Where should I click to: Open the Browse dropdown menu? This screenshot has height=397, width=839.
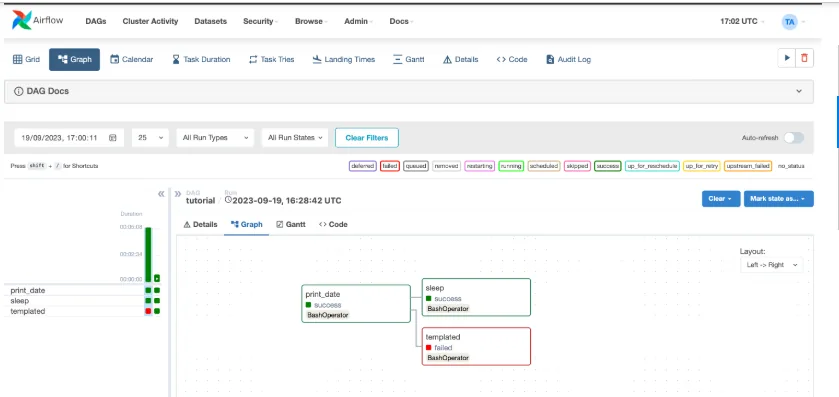click(x=311, y=21)
